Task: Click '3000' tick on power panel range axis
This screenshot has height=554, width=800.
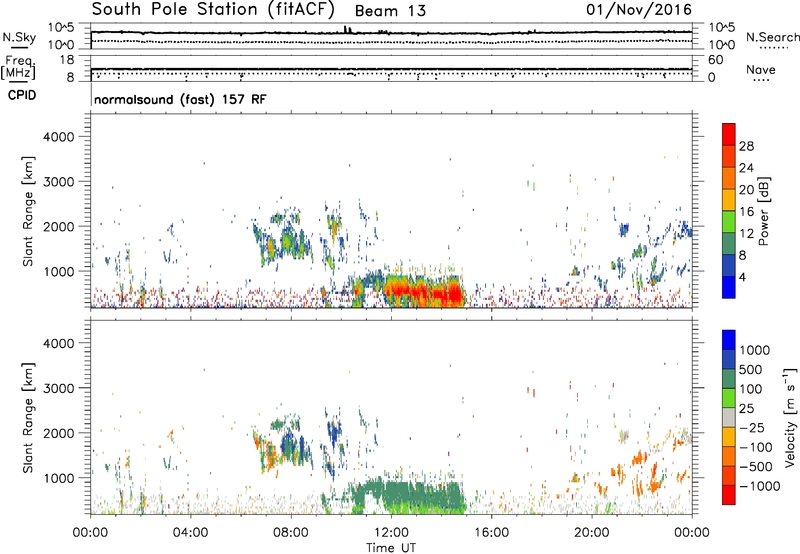Action: (x=59, y=182)
